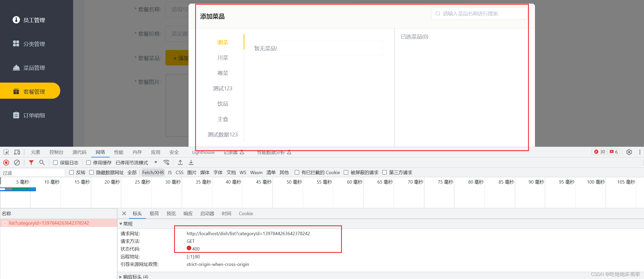
Task: Open the 预览 tab of the request
Action: pos(171,213)
